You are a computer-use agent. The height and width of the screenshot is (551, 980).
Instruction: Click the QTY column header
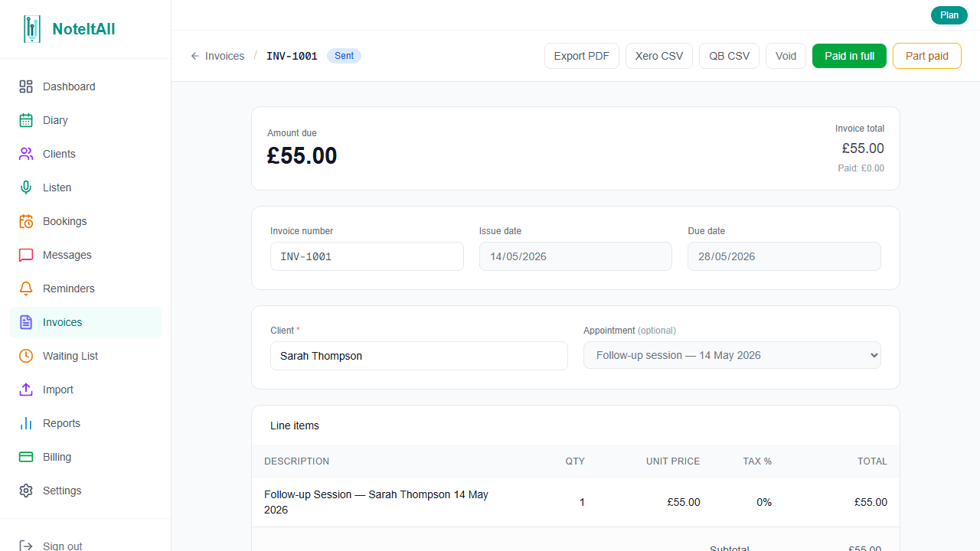point(575,461)
